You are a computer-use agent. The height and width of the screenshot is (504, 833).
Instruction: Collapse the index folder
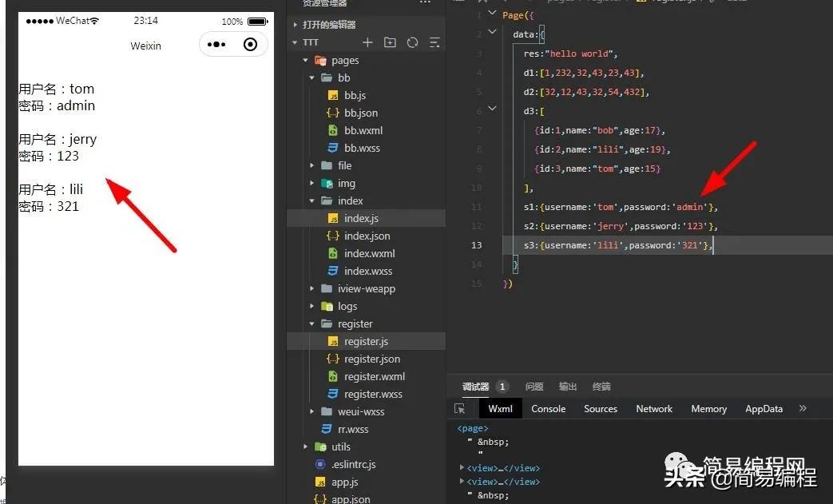[x=311, y=200]
